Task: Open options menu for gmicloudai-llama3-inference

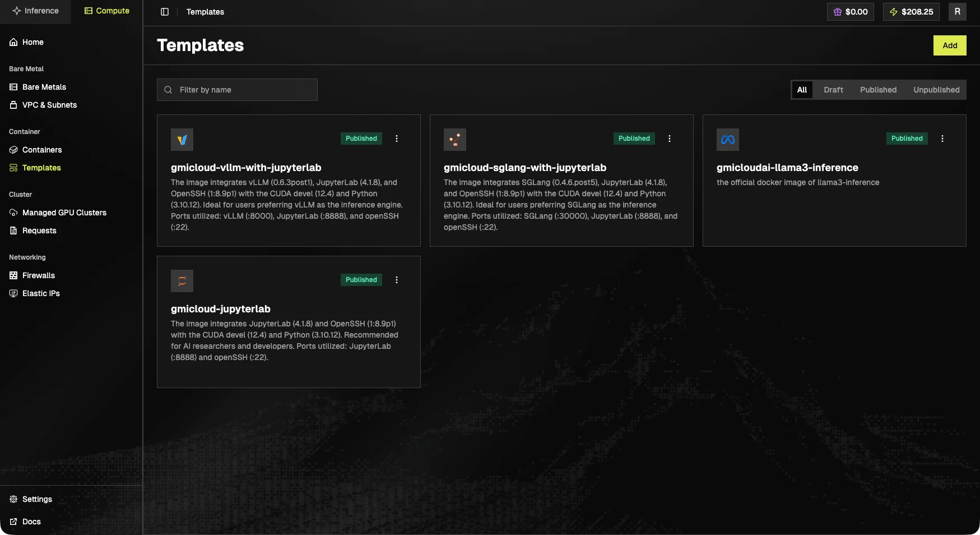Action: (942, 139)
